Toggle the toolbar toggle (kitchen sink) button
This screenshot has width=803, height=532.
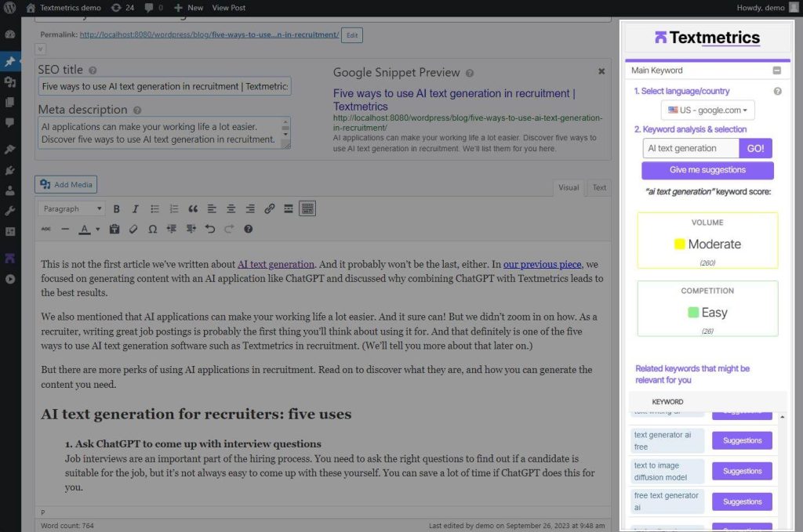pos(307,209)
